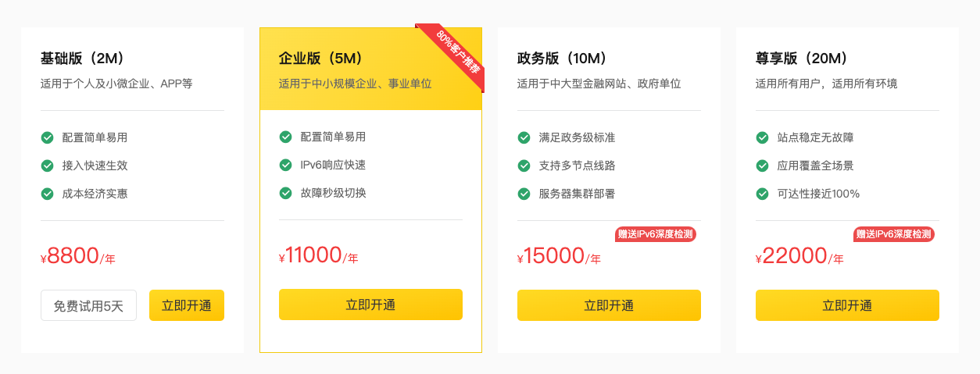The width and height of the screenshot is (980, 374).
Task: Click the 免费试用5天 button
Action: 88,305
